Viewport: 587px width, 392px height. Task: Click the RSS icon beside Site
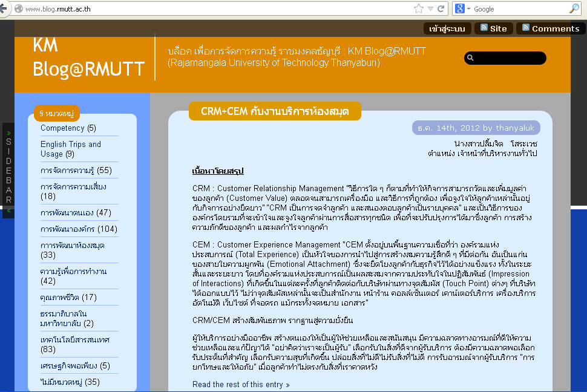484,27
